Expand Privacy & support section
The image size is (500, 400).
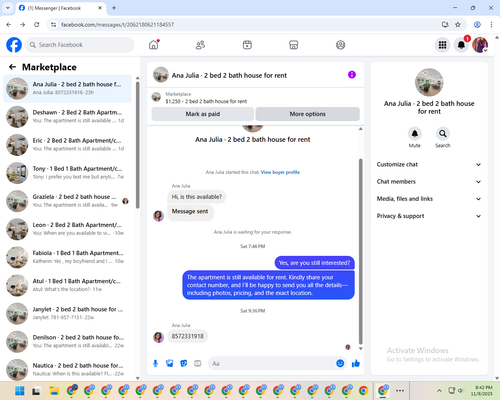429,216
